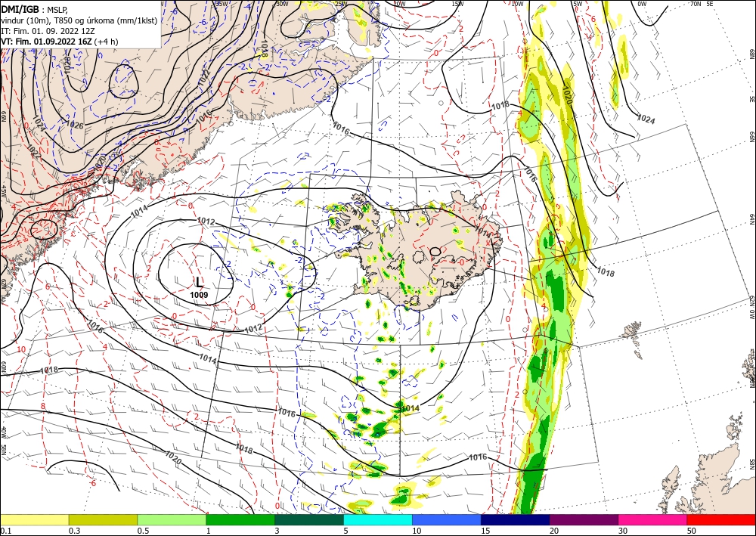Click the red '10' temperature label
756x536 pixels.
pos(21,349)
